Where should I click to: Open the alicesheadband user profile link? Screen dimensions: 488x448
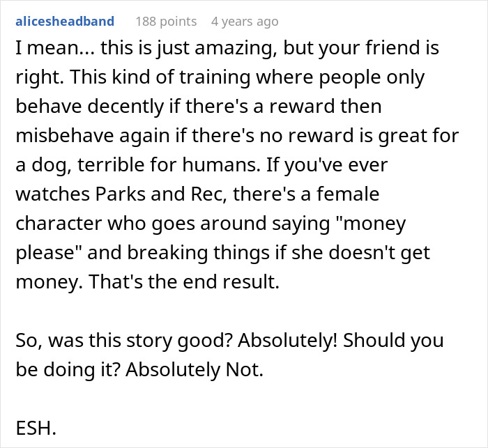tap(65, 22)
